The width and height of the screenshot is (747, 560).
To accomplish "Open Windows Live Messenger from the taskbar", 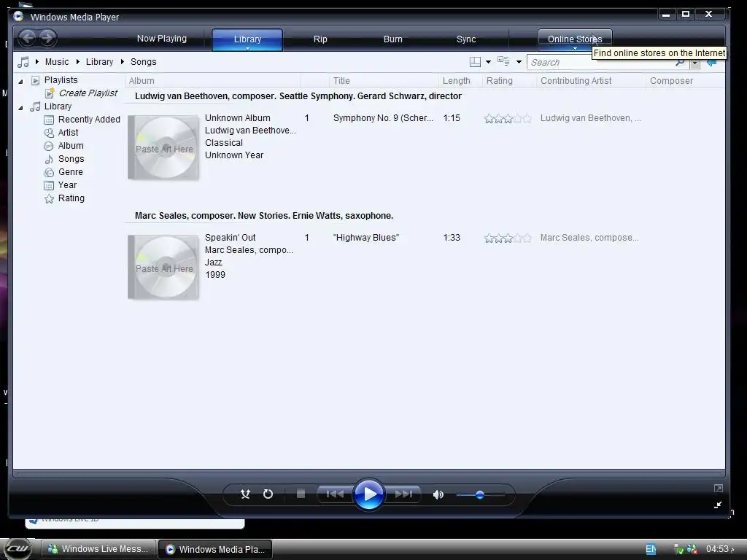I will (x=99, y=549).
